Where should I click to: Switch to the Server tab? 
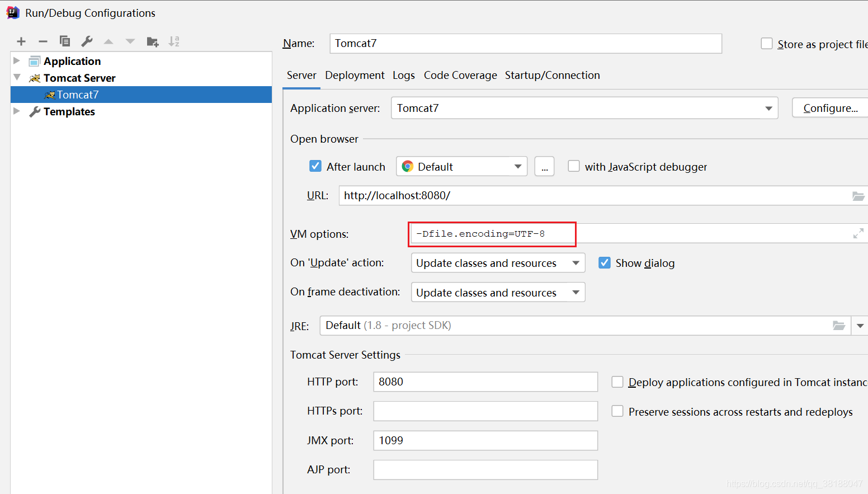pos(301,76)
